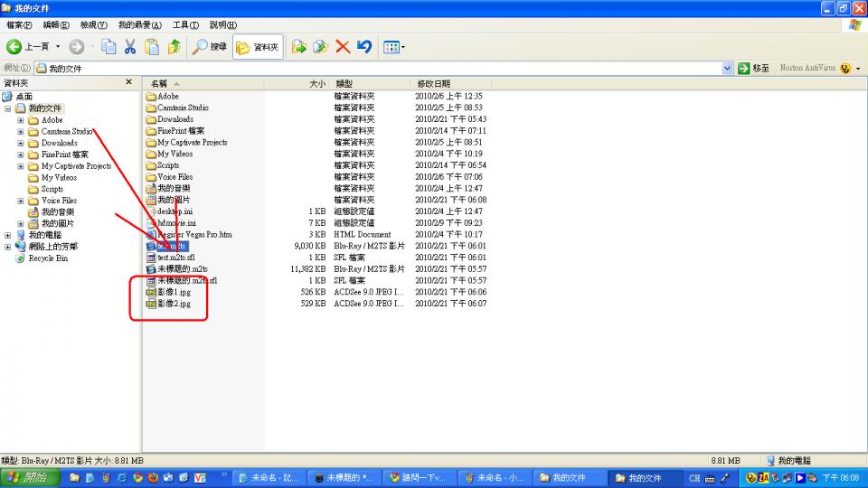Toggle the 資料夾 folders pane button
This screenshot has height=488, width=868.
[258, 47]
